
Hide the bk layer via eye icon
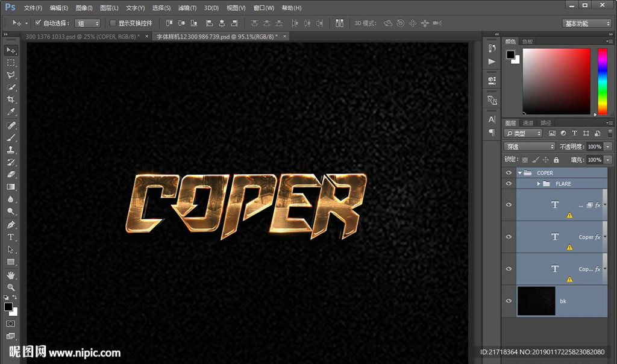point(509,301)
